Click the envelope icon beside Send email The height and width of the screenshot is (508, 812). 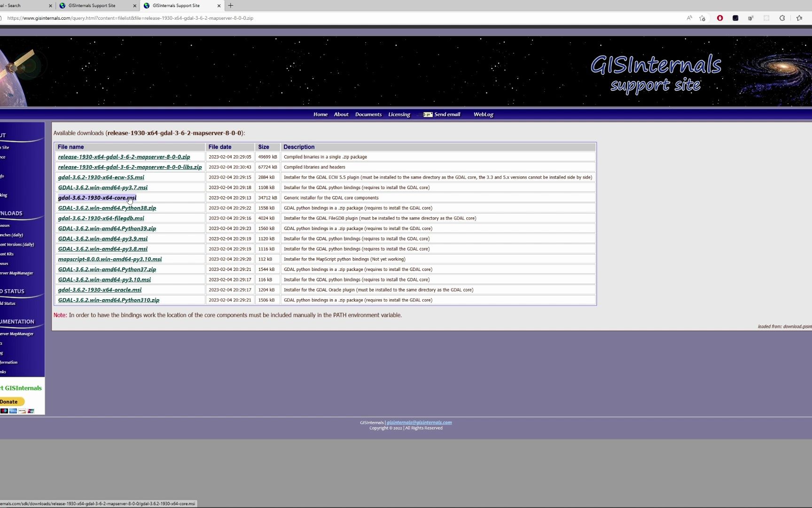pyautogui.click(x=428, y=114)
